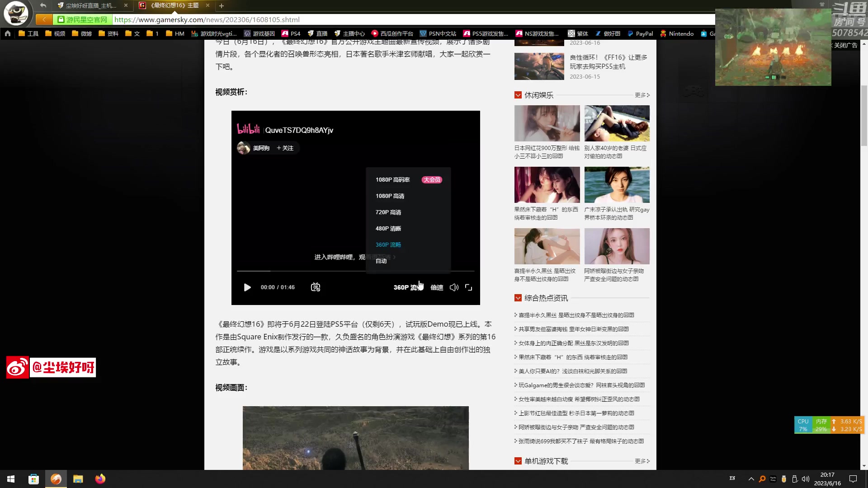
Task: Follow uploader with +关注 button
Action: point(285,148)
